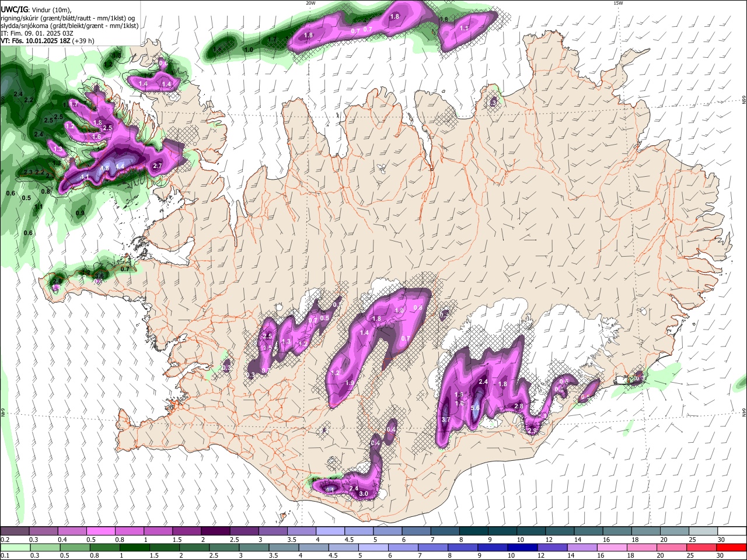Click the upper legend swatch between 1 and 1.5

(158, 531)
